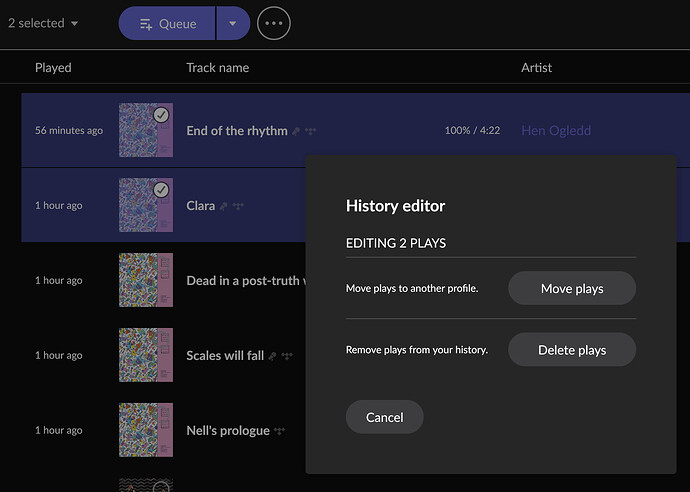Click the Artist column header
Viewport: 690px width, 492px height.
click(x=536, y=68)
